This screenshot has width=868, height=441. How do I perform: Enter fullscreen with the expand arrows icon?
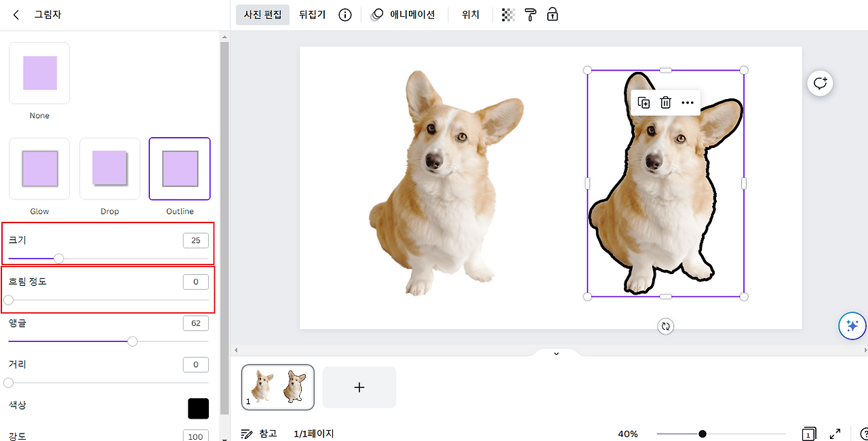[x=835, y=434]
